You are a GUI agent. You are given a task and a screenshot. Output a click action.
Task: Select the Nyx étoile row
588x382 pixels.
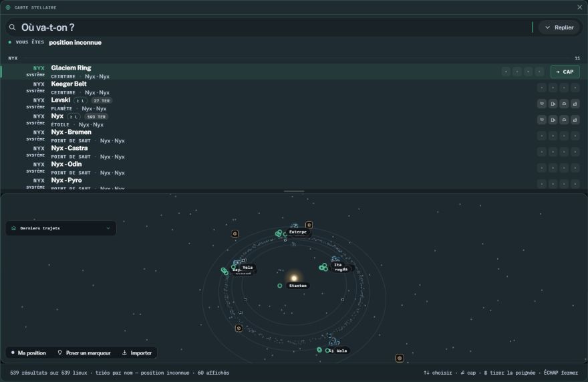[294, 120]
